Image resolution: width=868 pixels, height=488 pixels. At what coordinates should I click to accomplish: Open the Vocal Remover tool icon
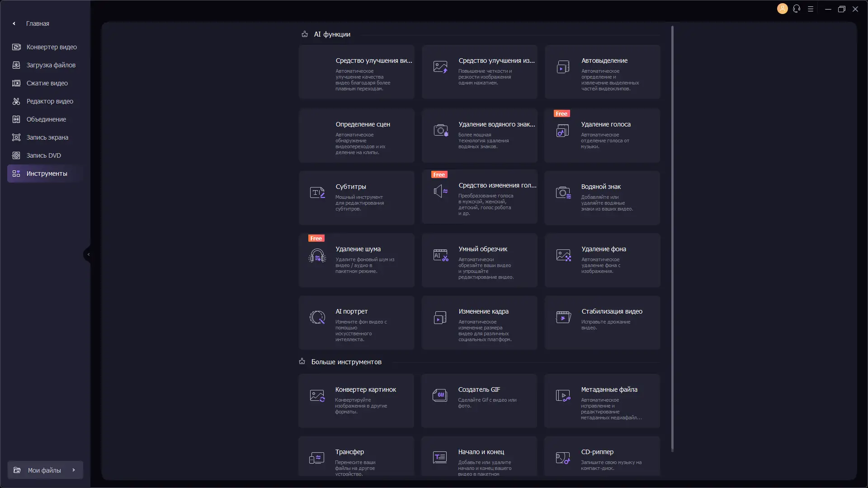(562, 131)
